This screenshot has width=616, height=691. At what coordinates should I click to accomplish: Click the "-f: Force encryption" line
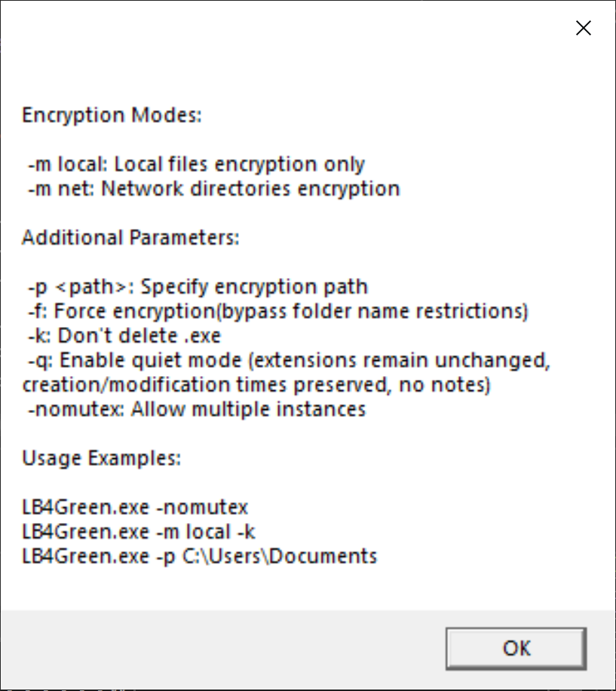point(277,311)
